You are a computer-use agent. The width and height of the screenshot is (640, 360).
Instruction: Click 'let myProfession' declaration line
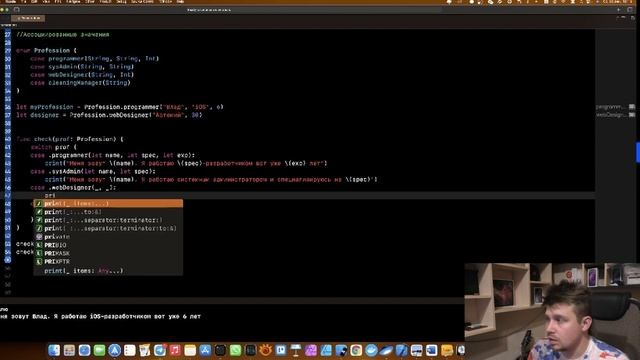(x=120, y=107)
